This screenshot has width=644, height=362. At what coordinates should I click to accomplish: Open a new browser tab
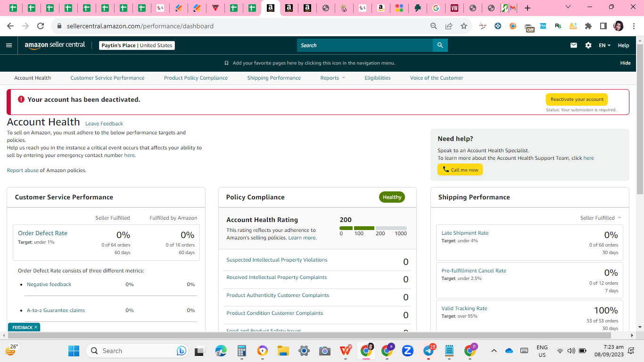[x=528, y=8]
